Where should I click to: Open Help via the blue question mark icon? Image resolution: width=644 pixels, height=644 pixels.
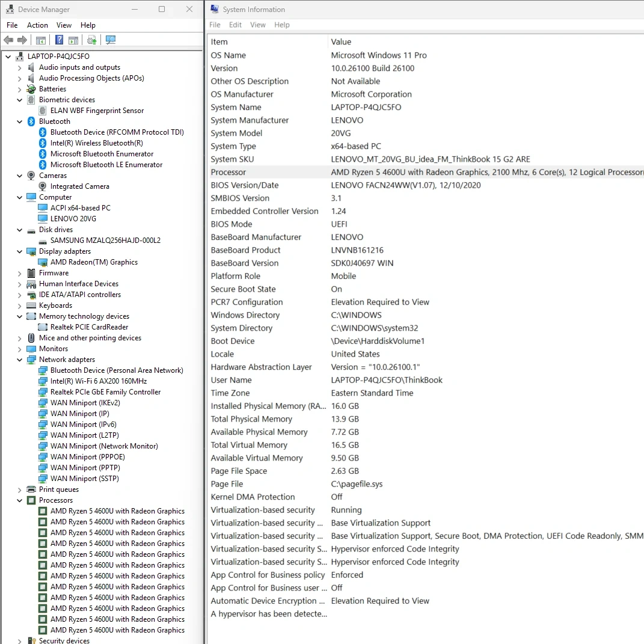coord(59,40)
